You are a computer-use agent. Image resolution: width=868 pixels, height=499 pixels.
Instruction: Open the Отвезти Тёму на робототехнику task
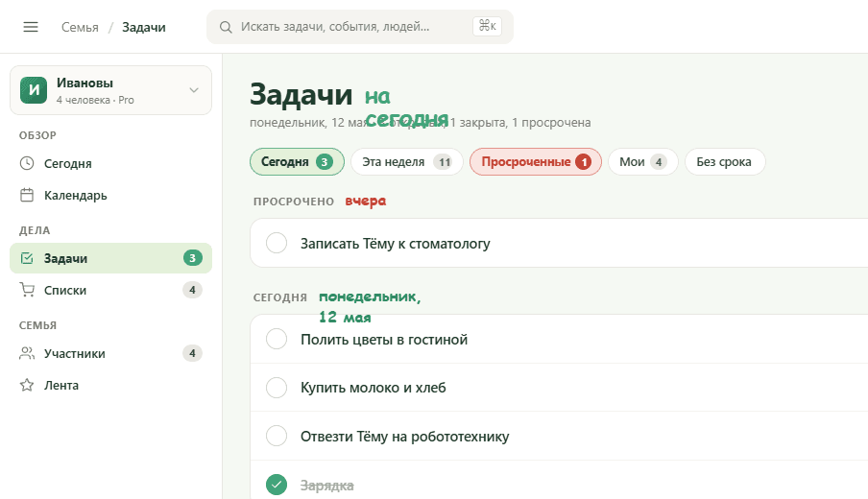pos(404,436)
